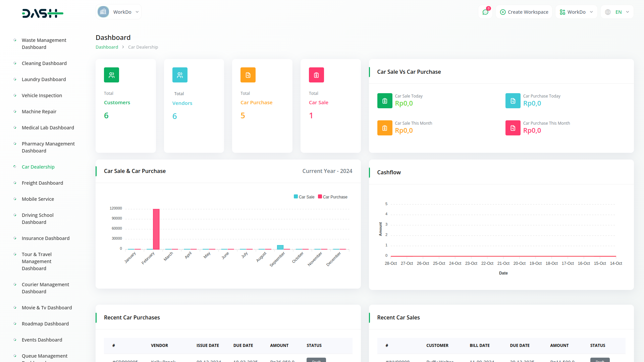
Task: Click the Car Sale This Month icon
Action: [385, 128]
